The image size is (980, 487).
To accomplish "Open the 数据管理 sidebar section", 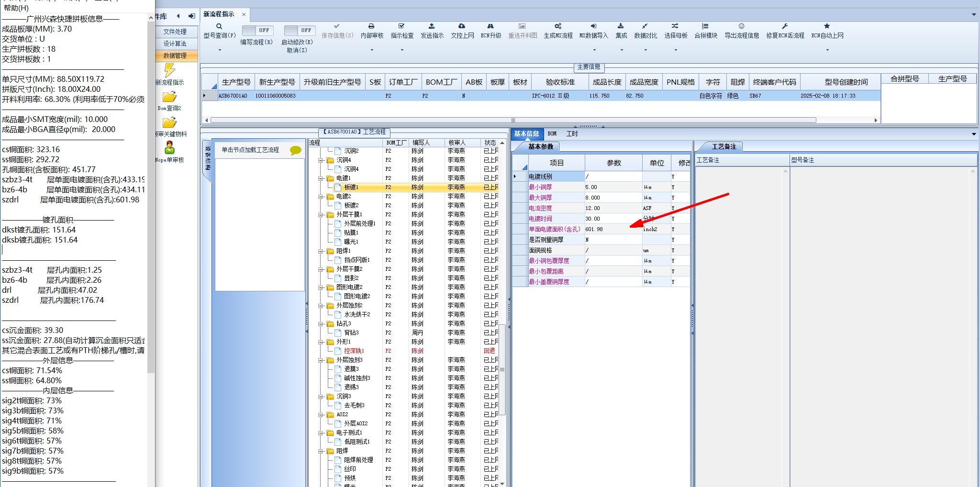I will [175, 55].
